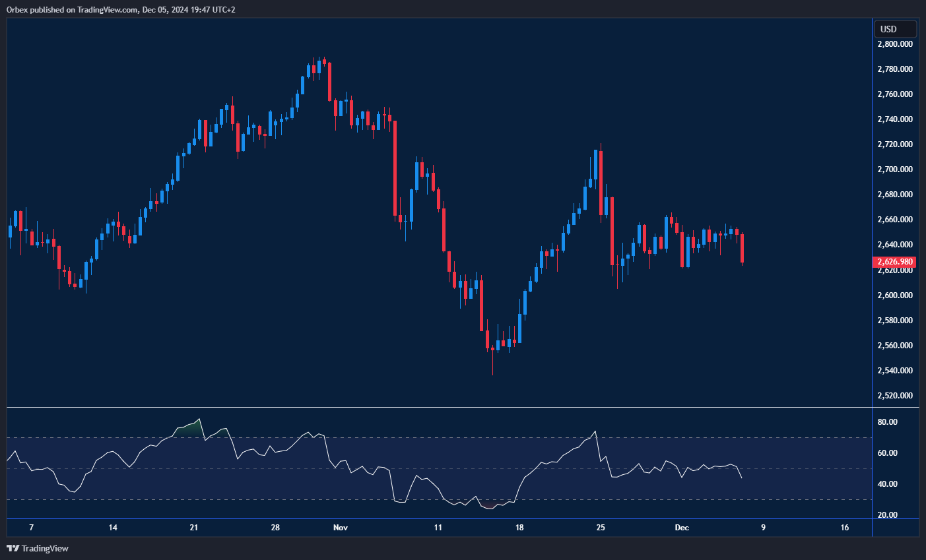Click the 80.00 RSI scale label
Image resolution: width=926 pixels, height=560 pixels.
(x=888, y=422)
